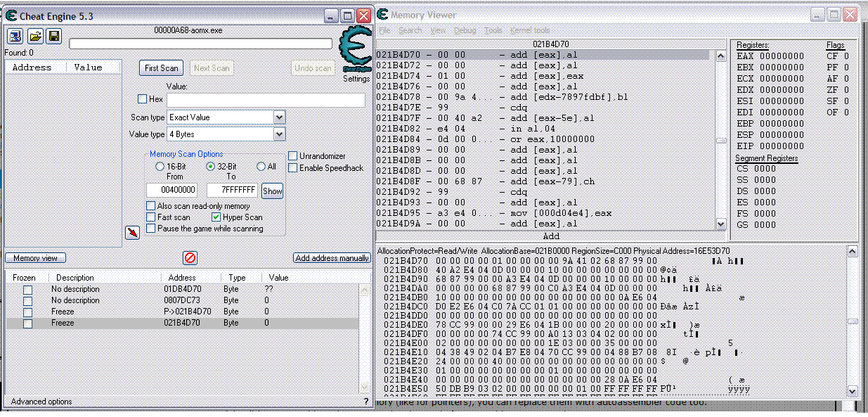The image size is (868, 417).
Task: Click the open folder load icon
Action: (x=35, y=37)
